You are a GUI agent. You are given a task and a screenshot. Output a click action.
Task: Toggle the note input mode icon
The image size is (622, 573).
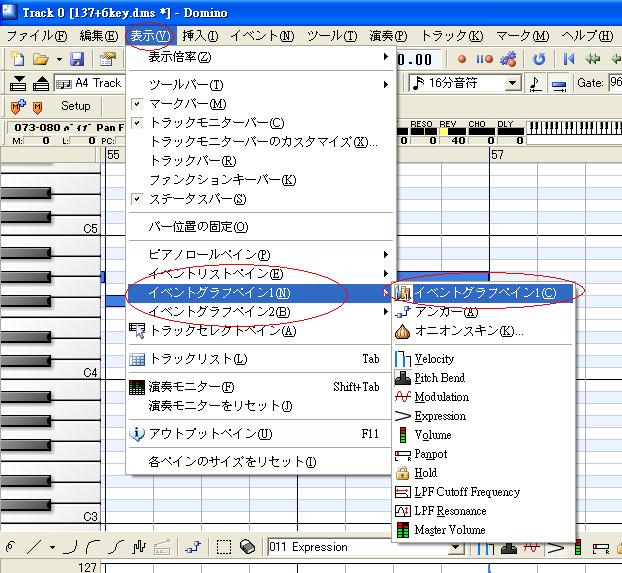pyautogui.click(x=536, y=83)
